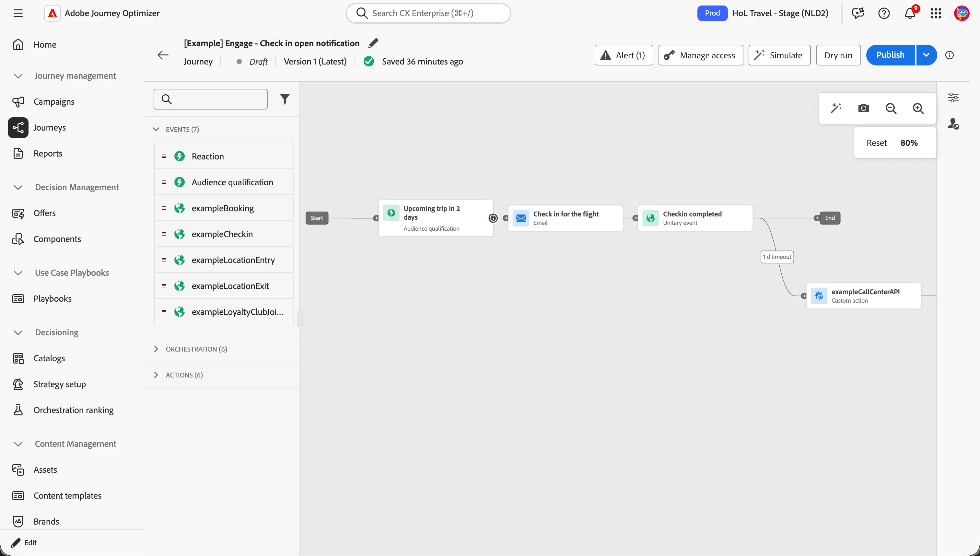Viewport: 980px width, 556px height.
Task: Focus the Search CX Enterprise box
Action: [x=428, y=13]
